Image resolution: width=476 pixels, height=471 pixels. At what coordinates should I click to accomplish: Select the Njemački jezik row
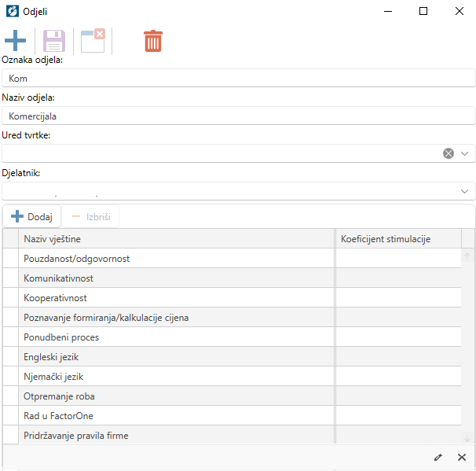(x=232, y=377)
